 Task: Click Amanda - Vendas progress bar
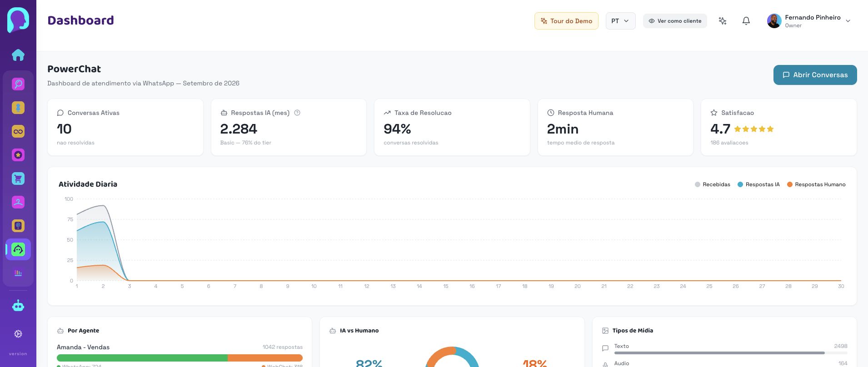pyautogui.click(x=180, y=358)
